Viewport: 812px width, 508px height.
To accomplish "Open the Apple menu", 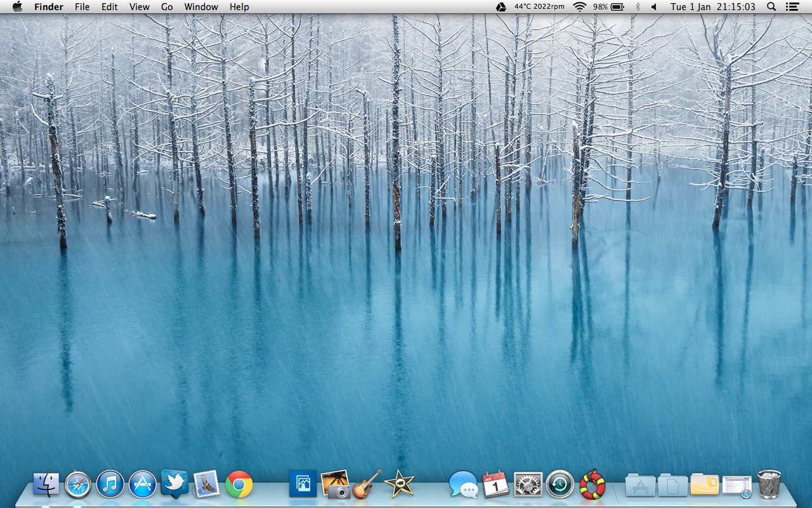I will (17, 7).
